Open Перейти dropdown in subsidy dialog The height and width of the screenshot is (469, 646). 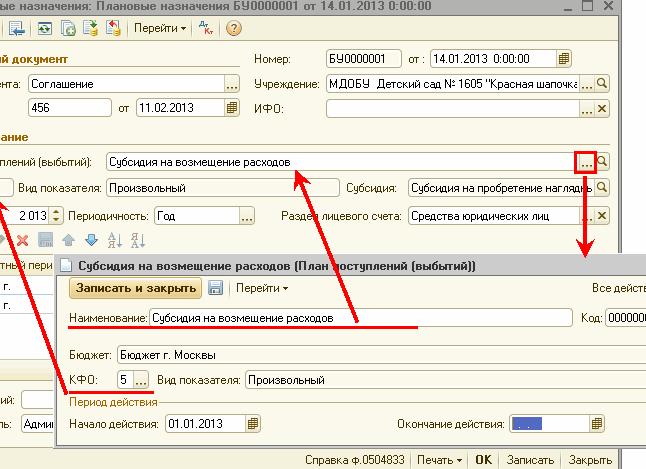coord(261,288)
